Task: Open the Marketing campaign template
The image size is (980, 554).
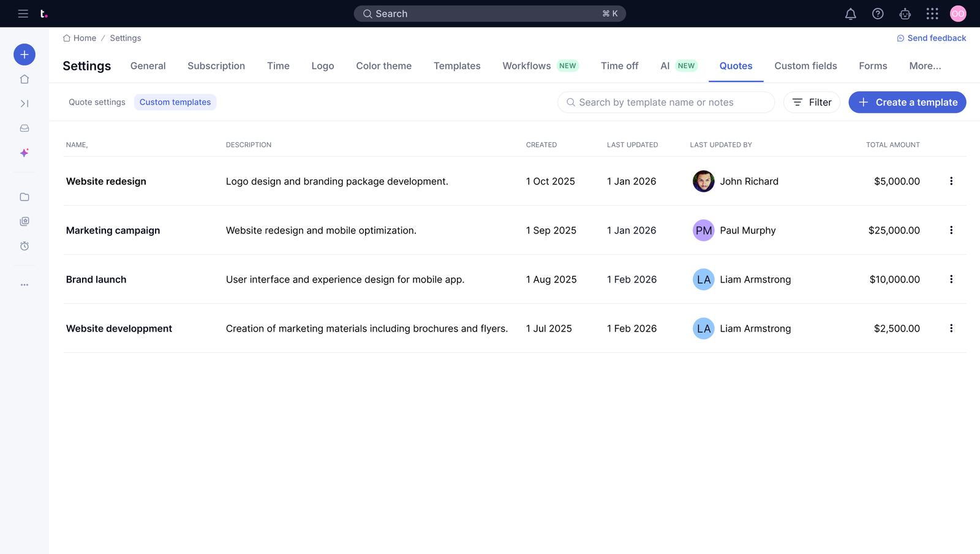Action: pyautogui.click(x=113, y=230)
